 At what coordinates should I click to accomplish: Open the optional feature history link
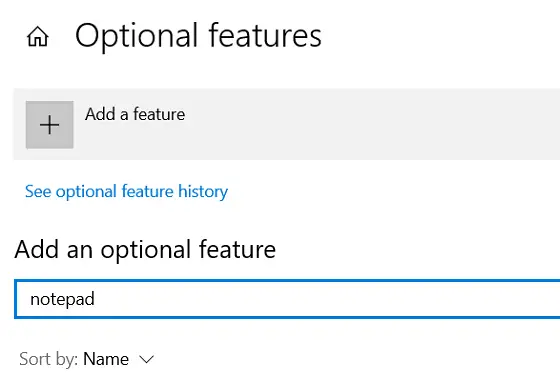(126, 192)
